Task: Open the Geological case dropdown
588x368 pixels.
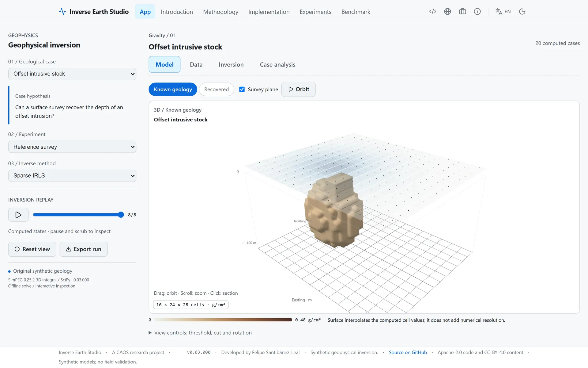Action: point(72,74)
